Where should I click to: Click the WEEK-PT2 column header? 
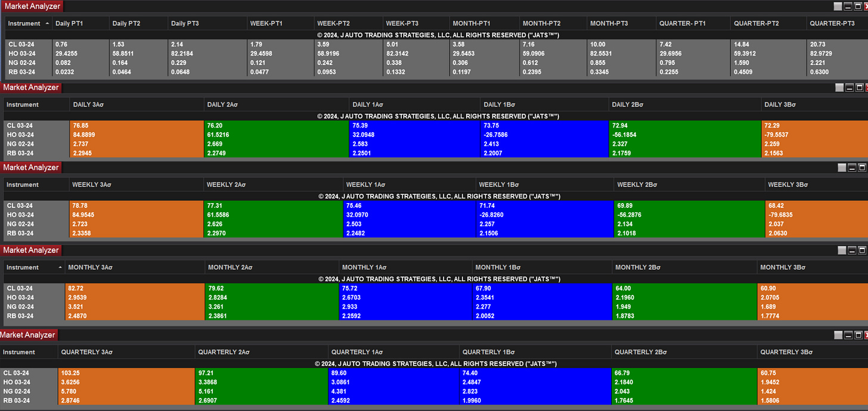348,24
